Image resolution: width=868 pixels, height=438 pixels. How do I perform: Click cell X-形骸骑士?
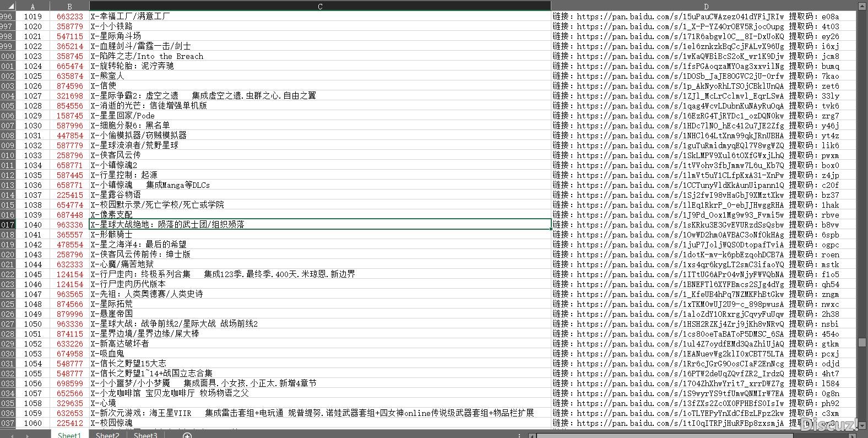[x=320, y=235]
